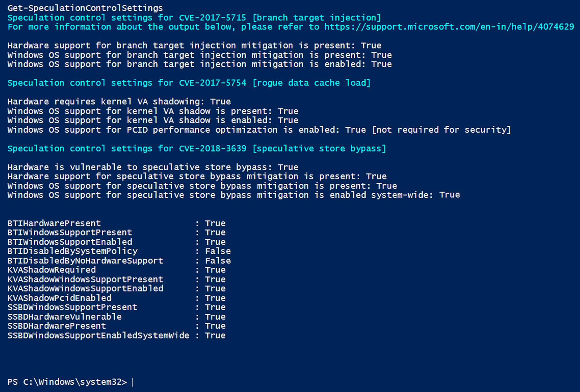Click the CVE-2017-5715 branch target injection heading

pos(194,18)
